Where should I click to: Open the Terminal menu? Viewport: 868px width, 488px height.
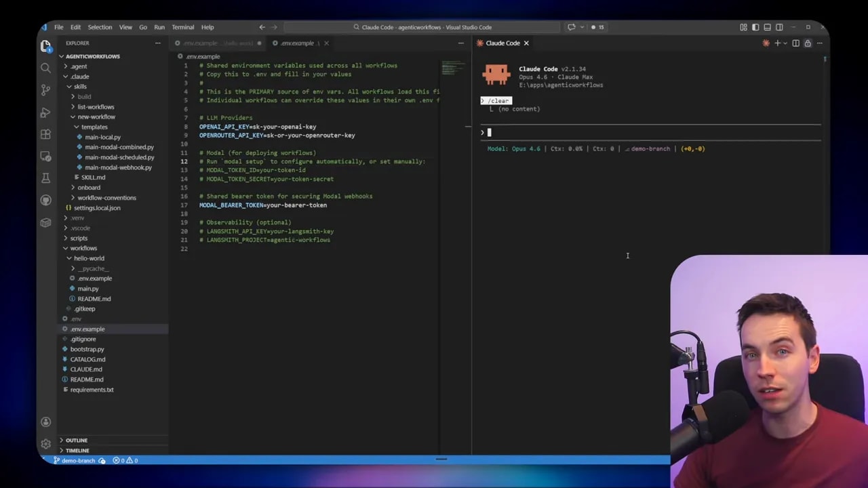coord(182,27)
